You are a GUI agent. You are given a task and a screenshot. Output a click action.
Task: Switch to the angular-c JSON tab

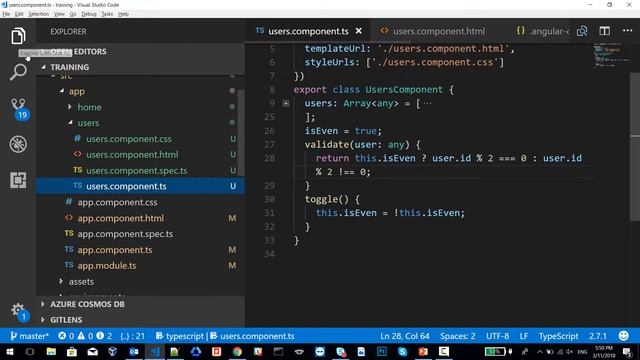pyautogui.click(x=543, y=31)
